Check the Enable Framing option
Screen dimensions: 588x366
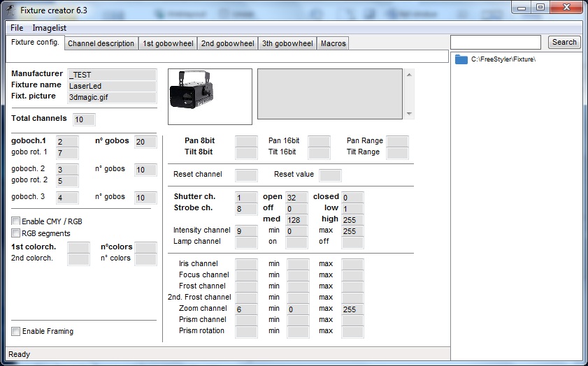pyautogui.click(x=16, y=331)
